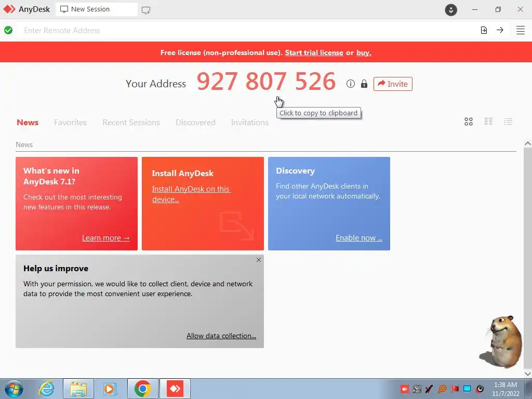Click the scrollbar down arrow
The width and height of the screenshot is (532, 399).
(528, 374)
